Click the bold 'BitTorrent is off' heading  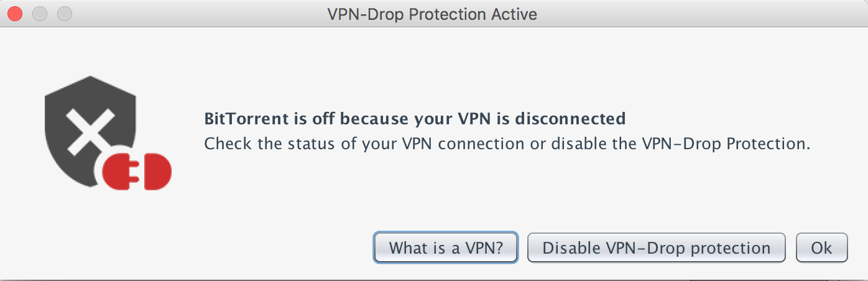click(x=414, y=118)
